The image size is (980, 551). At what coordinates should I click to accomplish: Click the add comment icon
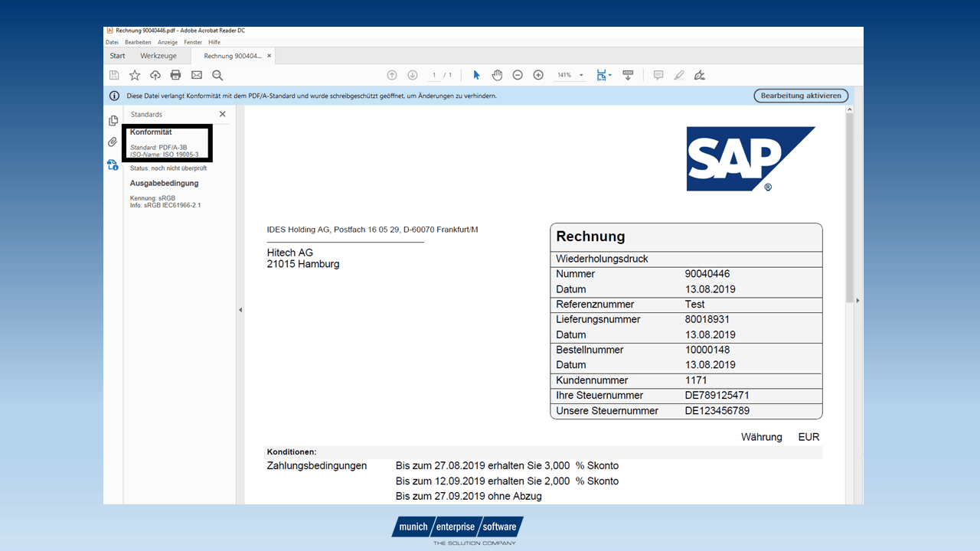pyautogui.click(x=658, y=75)
